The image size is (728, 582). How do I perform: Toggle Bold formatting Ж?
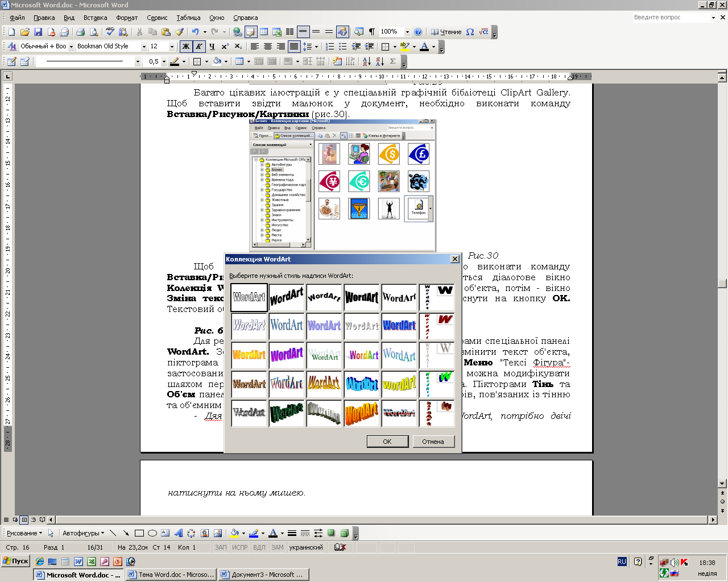(186, 47)
